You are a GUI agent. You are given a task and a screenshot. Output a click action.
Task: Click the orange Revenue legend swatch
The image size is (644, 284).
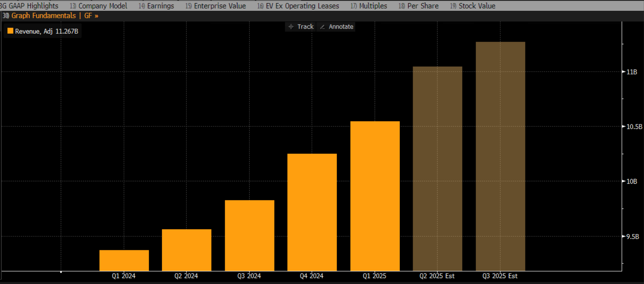[x=10, y=31]
